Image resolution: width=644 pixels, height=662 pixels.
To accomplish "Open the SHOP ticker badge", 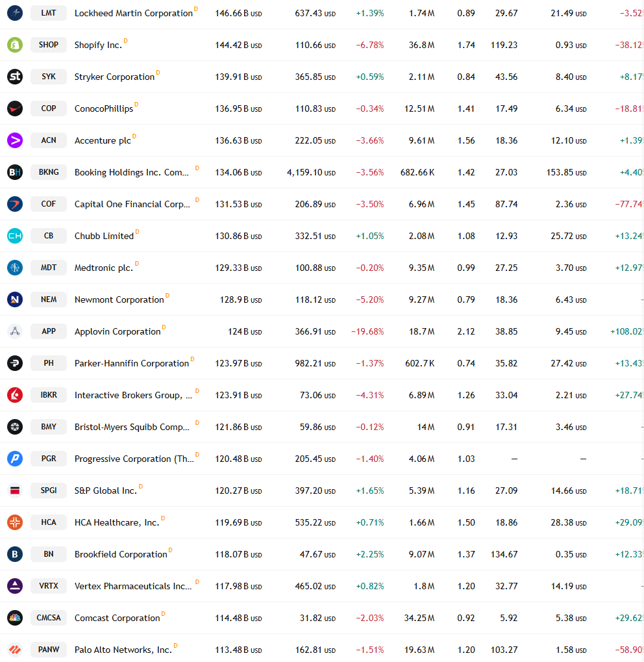I will click(49, 45).
